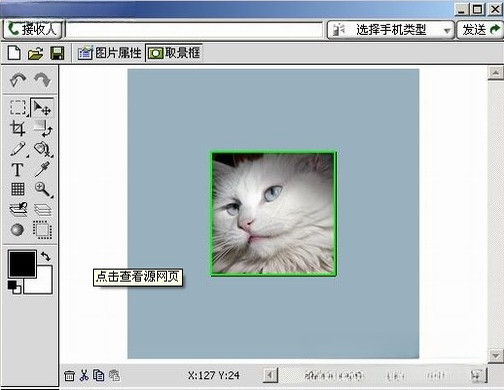The height and width of the screenshot is (390, 504).
Task: Click the 点击查看源网页 tooltip
Action: click(x=138, y=277)
